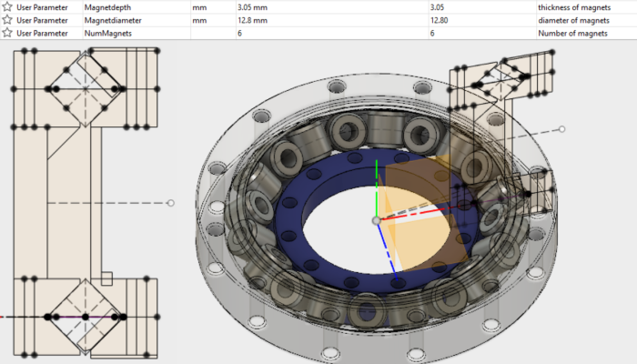
Task: Select the Magnetdiameter parameter name cell
Action: [x=136, y=20]
